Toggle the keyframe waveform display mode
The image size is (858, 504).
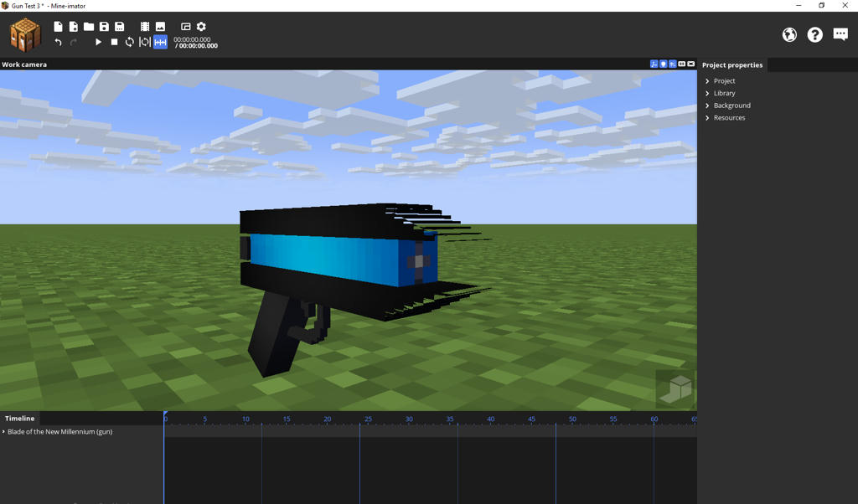[x=158, y=41]
